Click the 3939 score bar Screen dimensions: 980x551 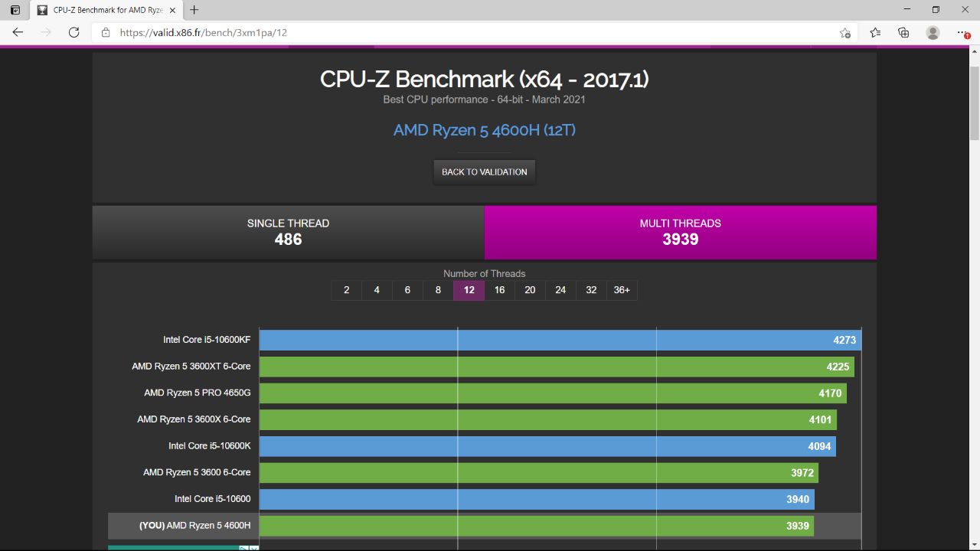(537, 526)
